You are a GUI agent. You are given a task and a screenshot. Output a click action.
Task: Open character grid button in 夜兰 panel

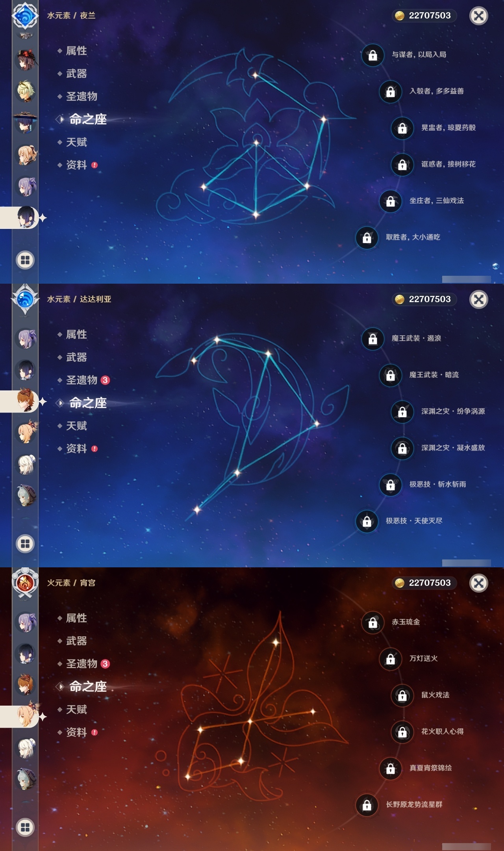tap(25, 260)
